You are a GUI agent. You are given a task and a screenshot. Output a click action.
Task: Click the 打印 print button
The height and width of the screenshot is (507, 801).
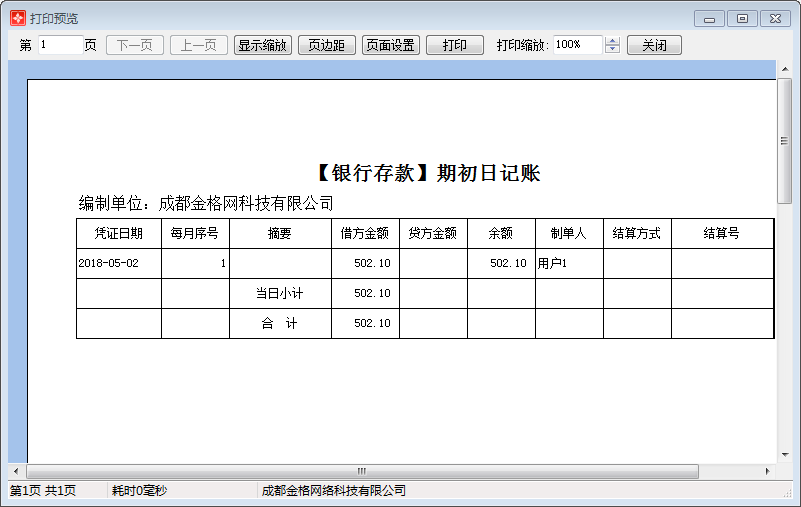[454, 45]
